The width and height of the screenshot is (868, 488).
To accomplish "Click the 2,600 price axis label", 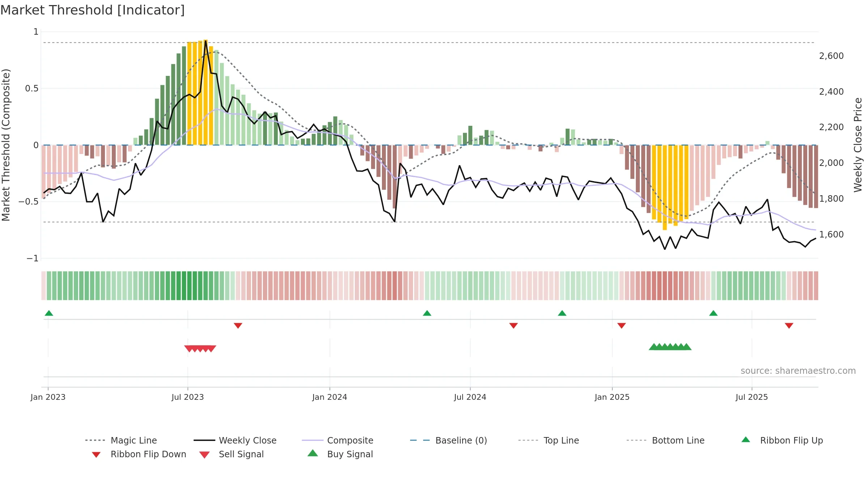I will [x=831, y=56].
